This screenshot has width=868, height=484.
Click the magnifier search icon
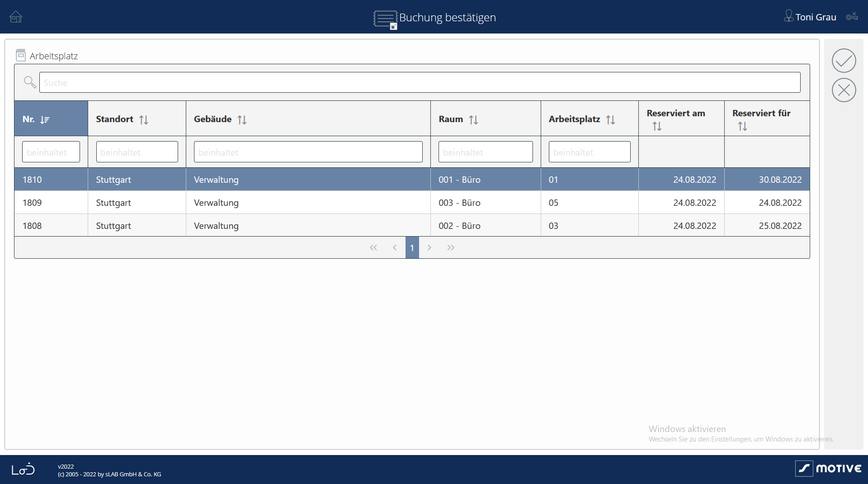click(x=30, y=82)
